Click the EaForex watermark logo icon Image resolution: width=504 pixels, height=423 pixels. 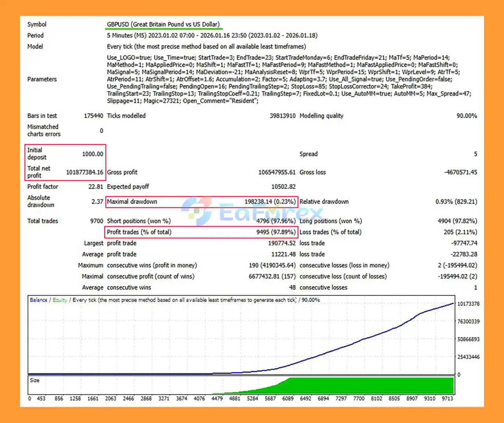(196, 211)
